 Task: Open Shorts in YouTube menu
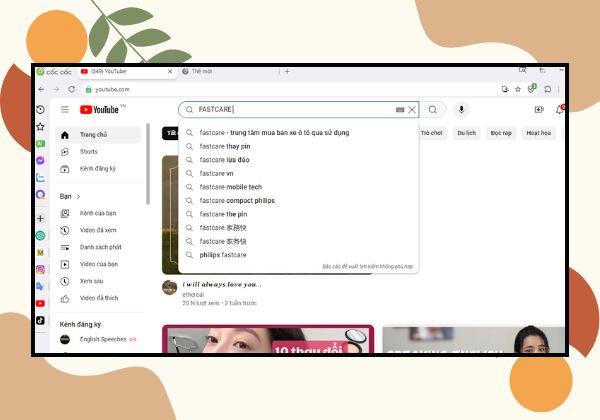(x=98, y=152)
